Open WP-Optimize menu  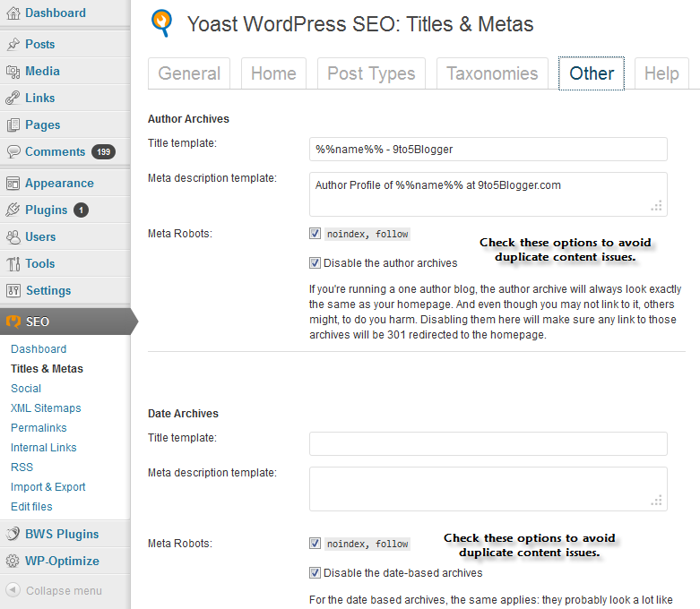coord(62,561)
